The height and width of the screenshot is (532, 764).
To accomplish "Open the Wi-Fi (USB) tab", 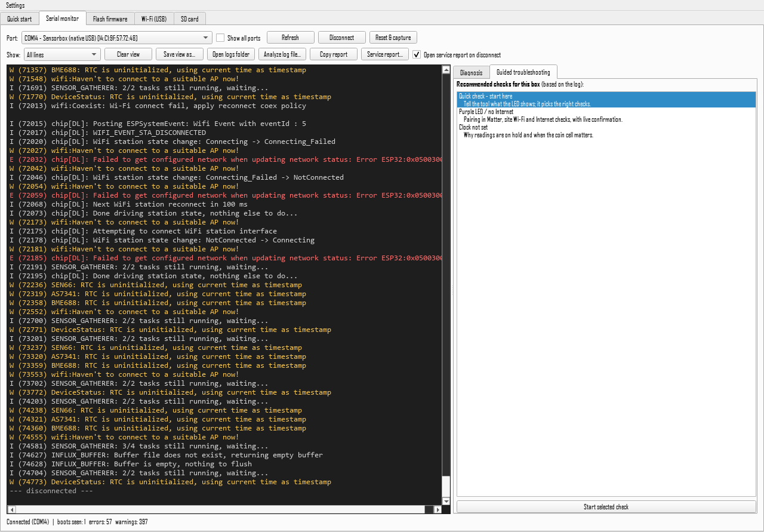I will pyautogui.click(x=154, y=19).
